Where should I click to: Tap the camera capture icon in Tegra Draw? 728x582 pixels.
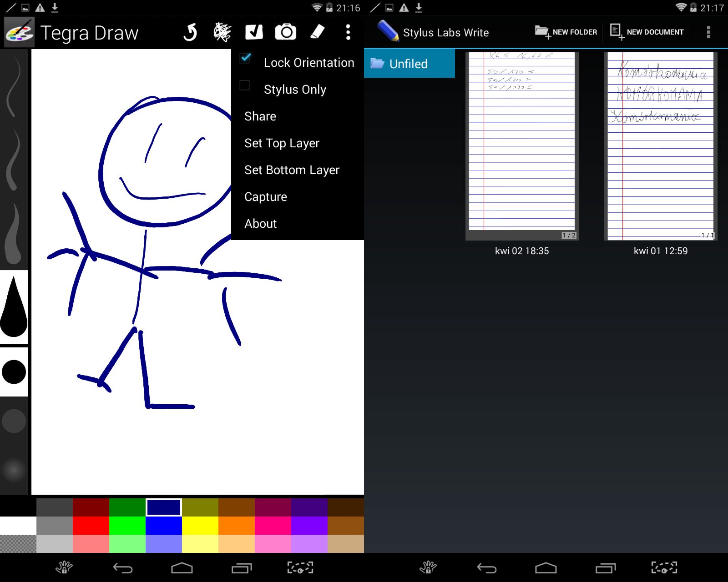pos(286,32)
